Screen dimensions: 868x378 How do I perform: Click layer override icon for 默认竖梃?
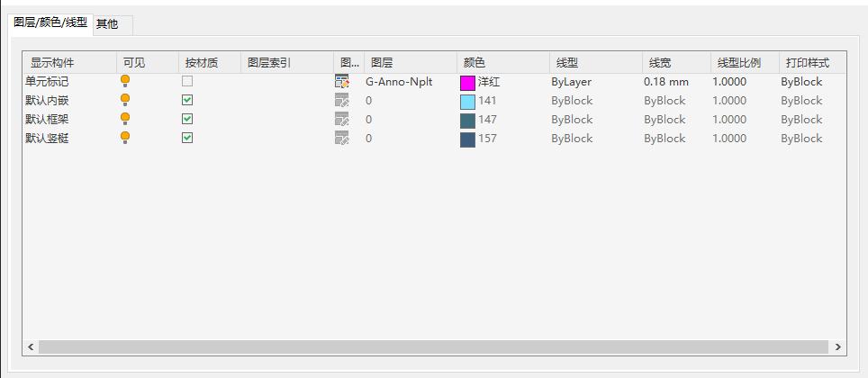[341, 138]
